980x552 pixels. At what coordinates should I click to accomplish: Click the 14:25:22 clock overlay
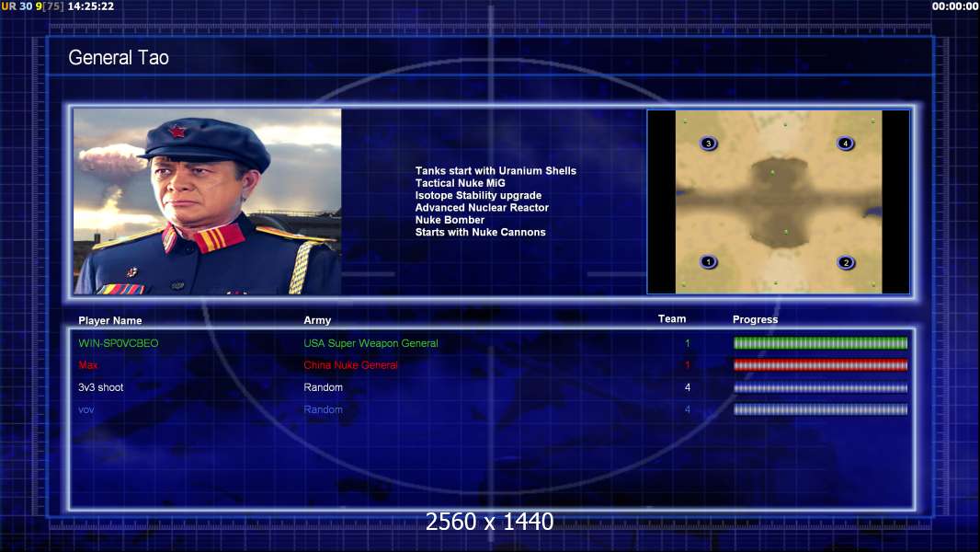(91, 6)
